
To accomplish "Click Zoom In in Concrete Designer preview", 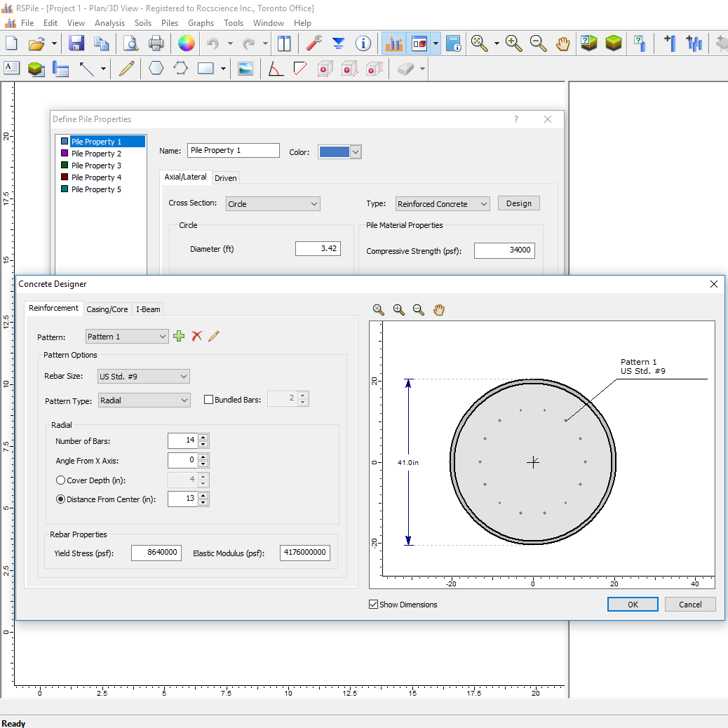I will 399,310.
